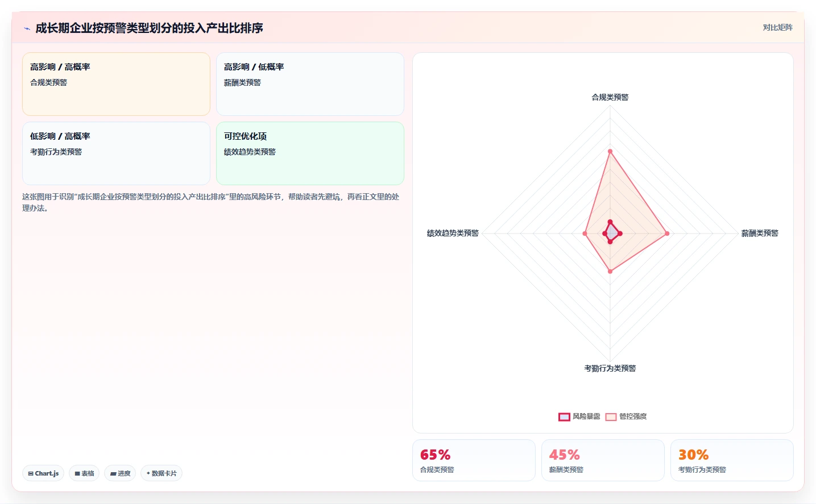
Task: Select the 数据卡片 tag chip
Action: click(161, 473)
